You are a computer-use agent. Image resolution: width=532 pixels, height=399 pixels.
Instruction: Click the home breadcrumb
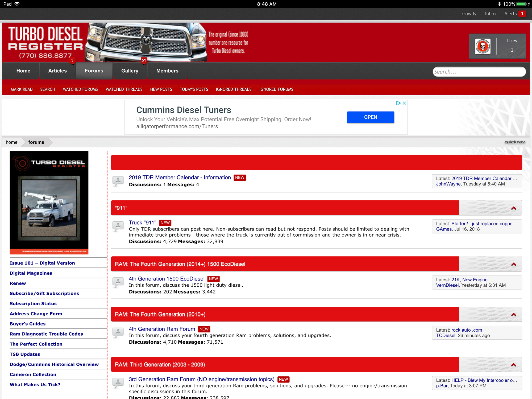(12, 142)
